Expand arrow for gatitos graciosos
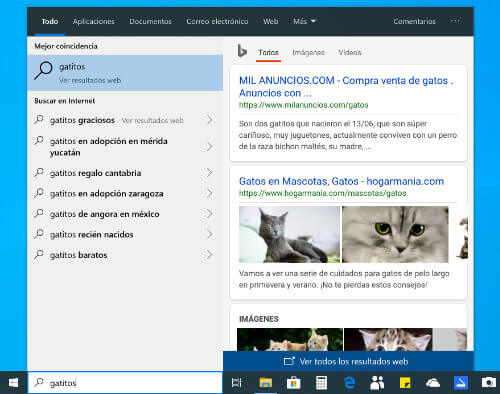The image size is (500, 394). point(209,120)
